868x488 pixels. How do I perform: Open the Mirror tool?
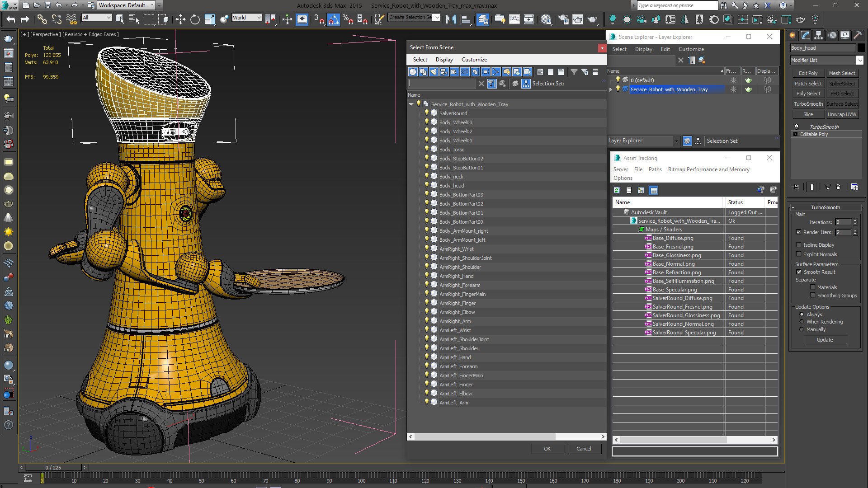tap(450, 19)
